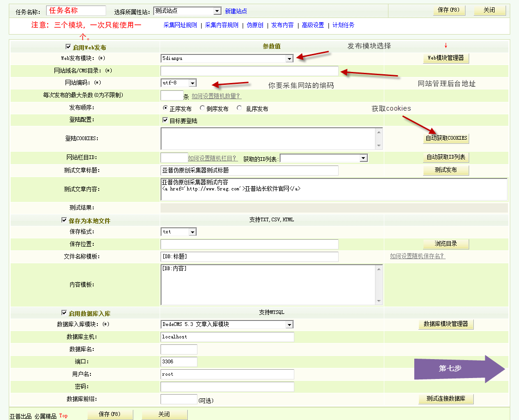This screenshot has height=420, width=519.
Task: Click the top 关闭 button
Action: pyautogui.click(x=489, y=10)
